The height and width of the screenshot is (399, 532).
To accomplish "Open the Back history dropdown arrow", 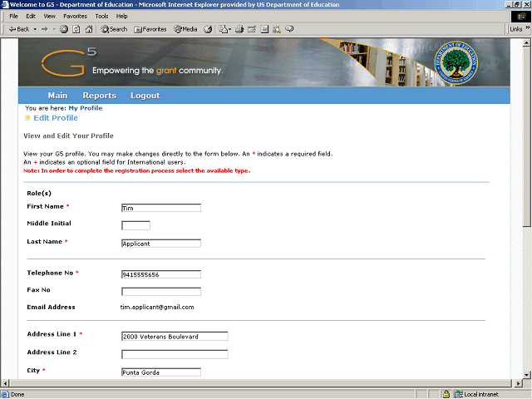I will click(x=35, y=29).
